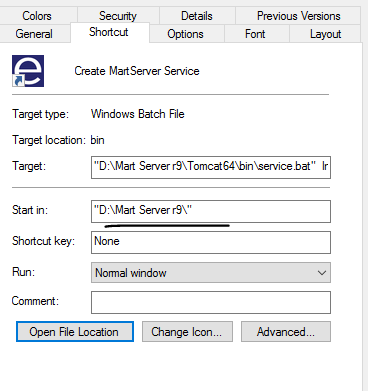
Task: Click the Change Icon button
Action: coord(187,332)
